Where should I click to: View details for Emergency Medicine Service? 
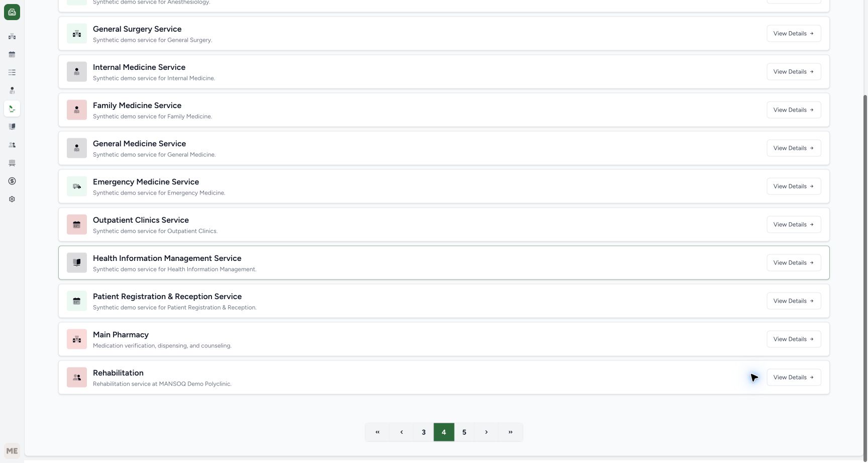[x=794, y=187]
